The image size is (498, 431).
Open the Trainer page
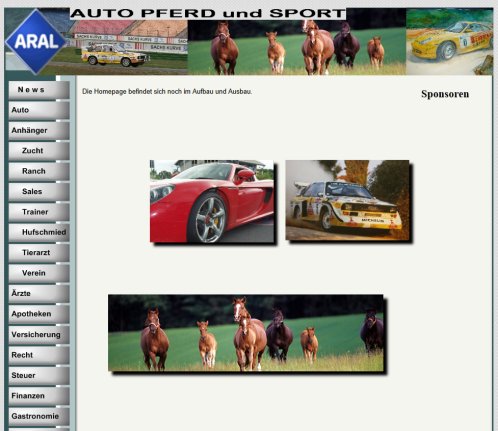point(39,212)
